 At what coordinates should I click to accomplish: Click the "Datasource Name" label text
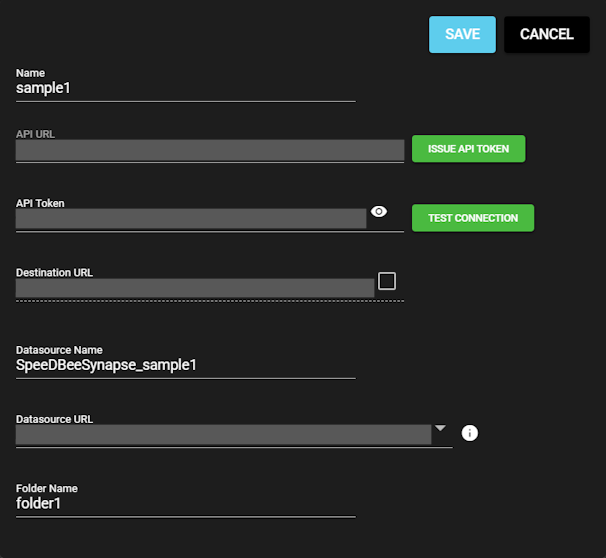[x=59, y=350]
